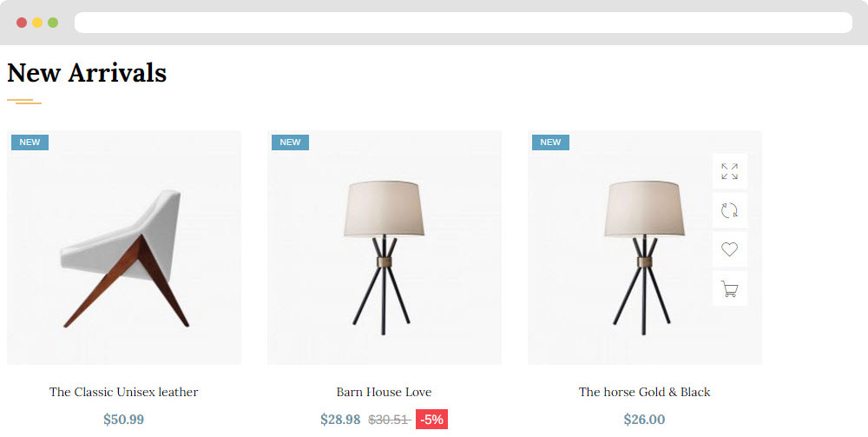Viewport: 868px width, 437px height.
Task: Click the -5% discount badge
Action: click(431, 420)
